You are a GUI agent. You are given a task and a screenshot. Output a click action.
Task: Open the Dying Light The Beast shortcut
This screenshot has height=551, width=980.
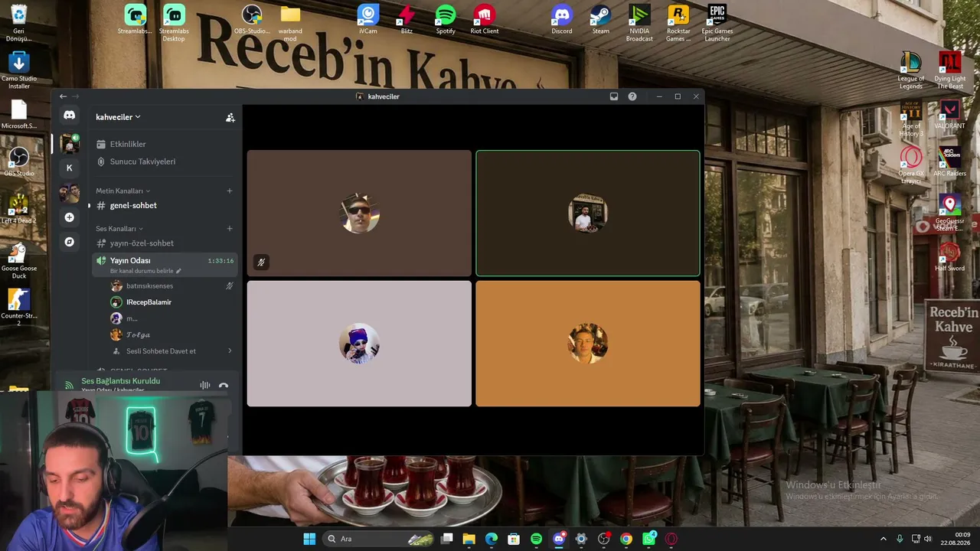[949, 70]
